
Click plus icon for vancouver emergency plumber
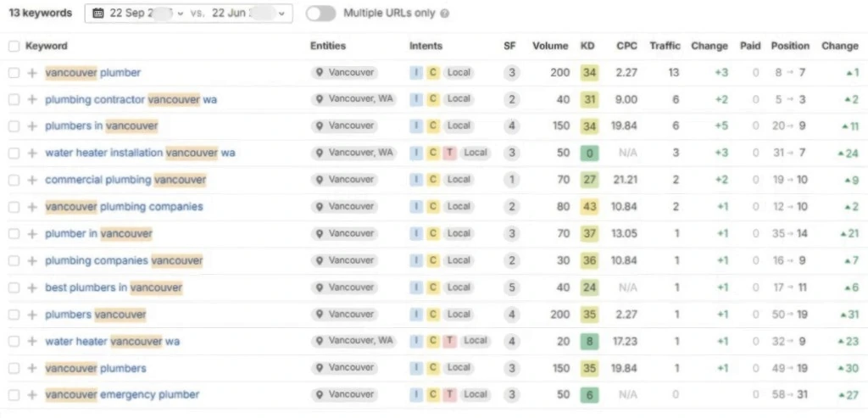point(32,395)
